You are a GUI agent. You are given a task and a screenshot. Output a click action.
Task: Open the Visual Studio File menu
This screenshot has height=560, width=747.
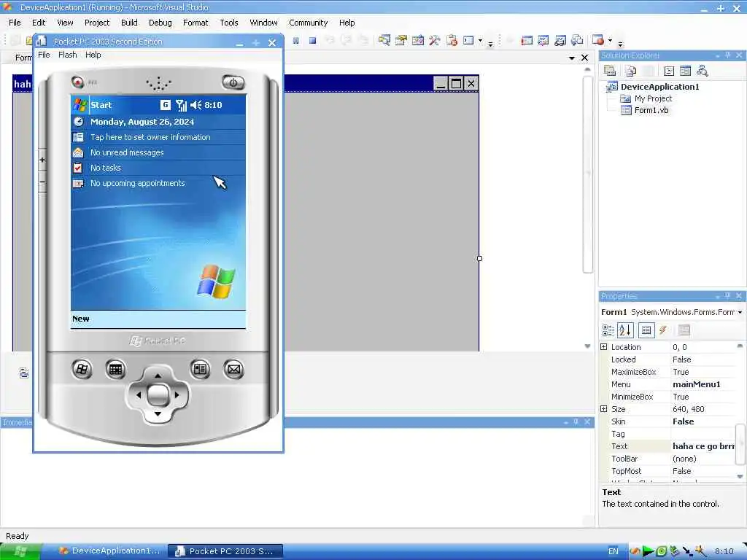tap(15, 23)
